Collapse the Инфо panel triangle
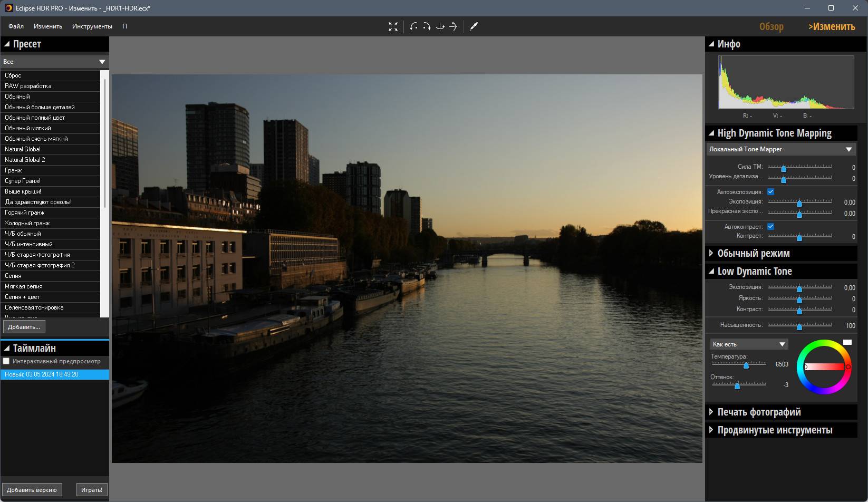868x502 pixels. pos(711,44)
